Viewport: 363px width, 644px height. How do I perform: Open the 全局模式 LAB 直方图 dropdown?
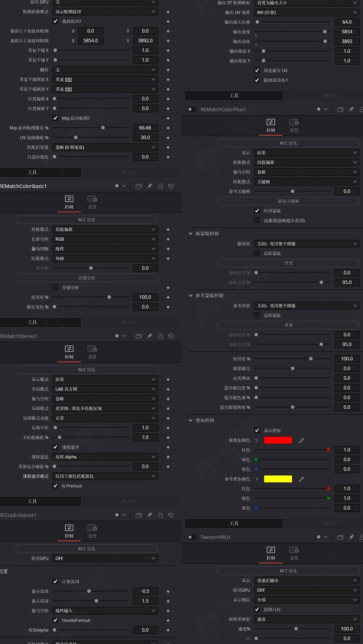coord(105,389)
